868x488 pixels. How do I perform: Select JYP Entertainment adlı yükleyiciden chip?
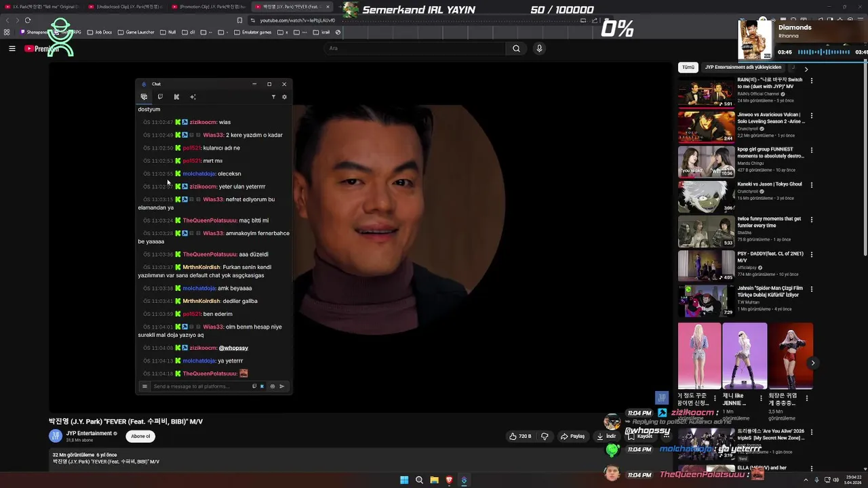(743, 68)
